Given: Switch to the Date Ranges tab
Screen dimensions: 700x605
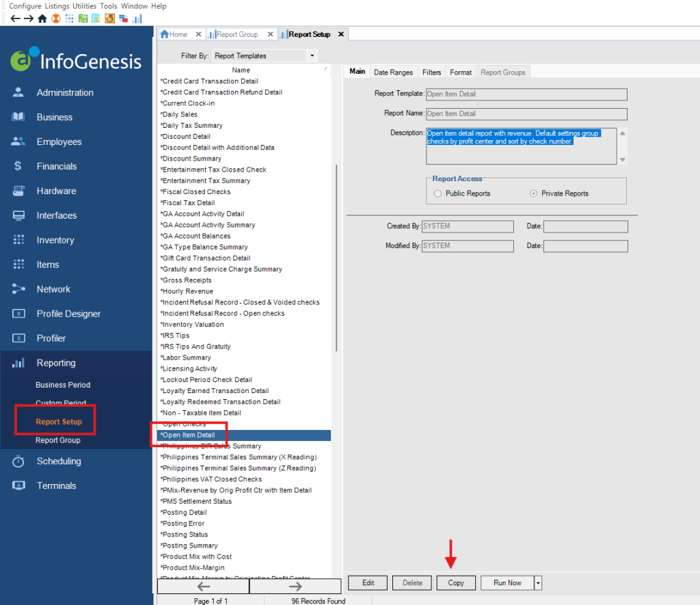Looking at the screenshot, I should pyautogui.click(x=393, y=72).
